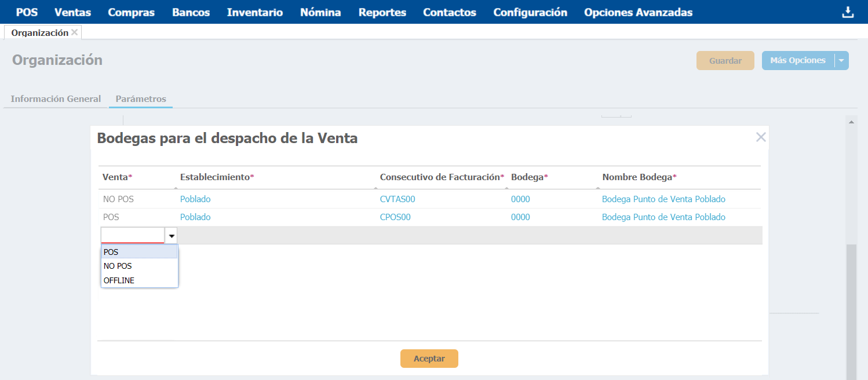The image size is (868, 380).
Task: Open the Inventario menu
Action: click(x=254, y=12)
